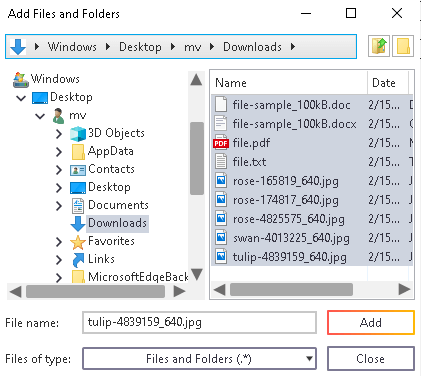Click the mv user icon in tree
The width and height of the screenshot is (422, 376).
59,116
